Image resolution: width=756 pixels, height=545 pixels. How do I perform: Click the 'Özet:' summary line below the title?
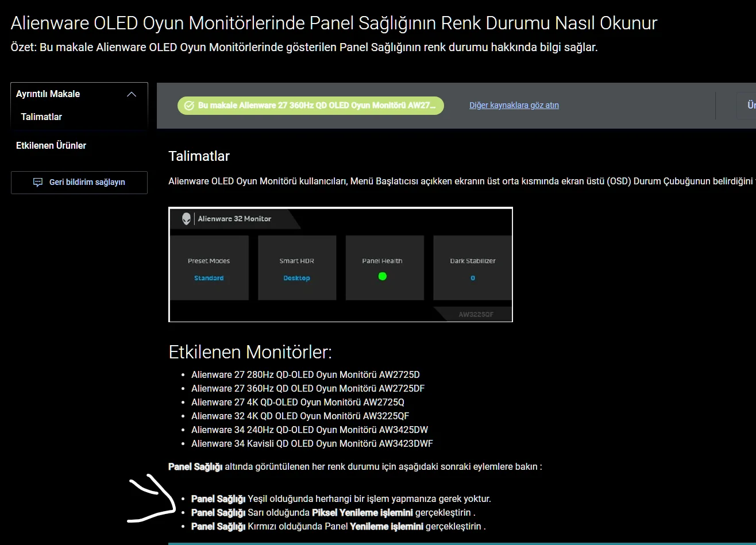304,47
